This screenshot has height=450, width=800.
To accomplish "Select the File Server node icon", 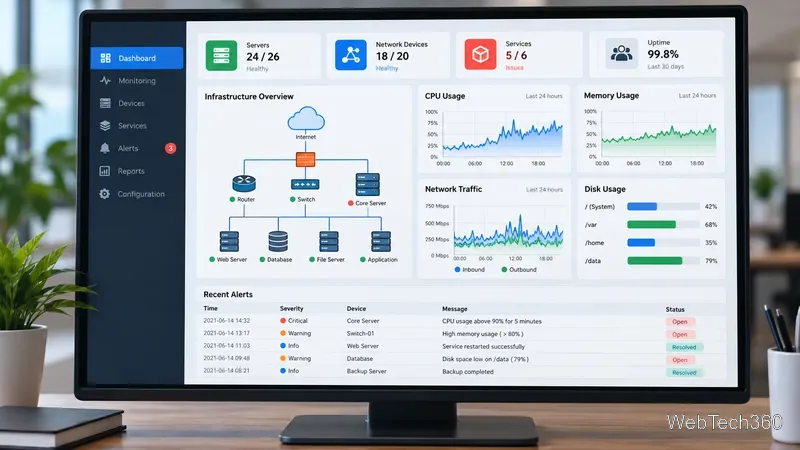I will 329,242.
